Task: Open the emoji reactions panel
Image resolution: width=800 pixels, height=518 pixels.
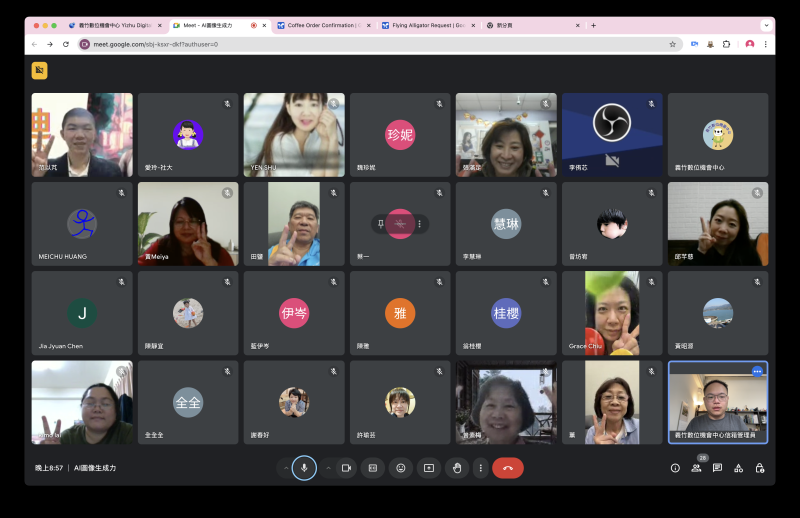Action: (401, 467)
